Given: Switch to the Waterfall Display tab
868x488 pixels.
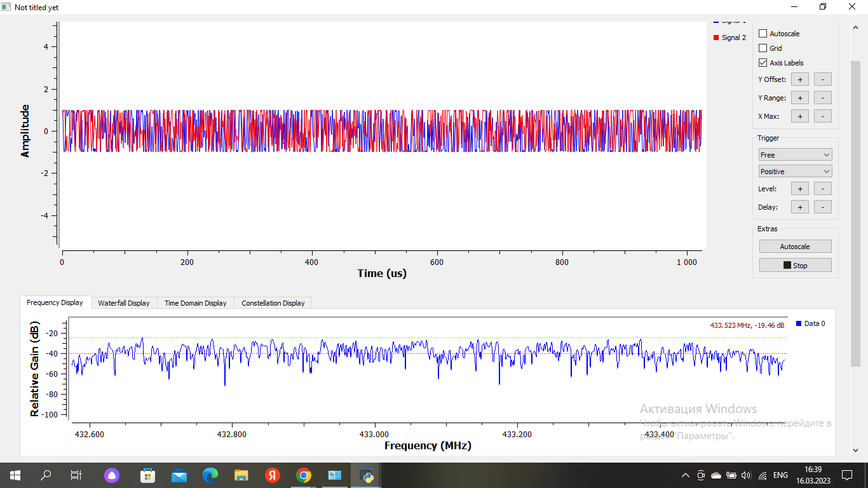Looking at the screenshot, I should 124,303.
